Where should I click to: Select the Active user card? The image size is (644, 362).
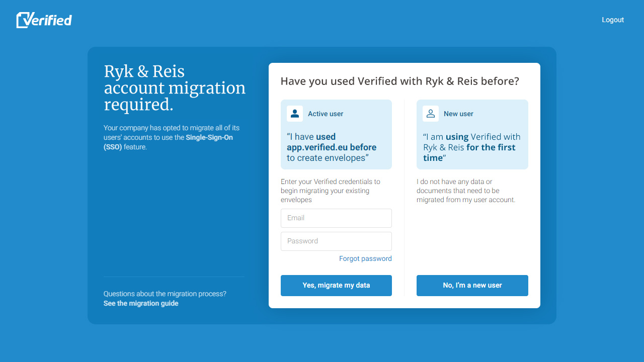tap(336, 134)
